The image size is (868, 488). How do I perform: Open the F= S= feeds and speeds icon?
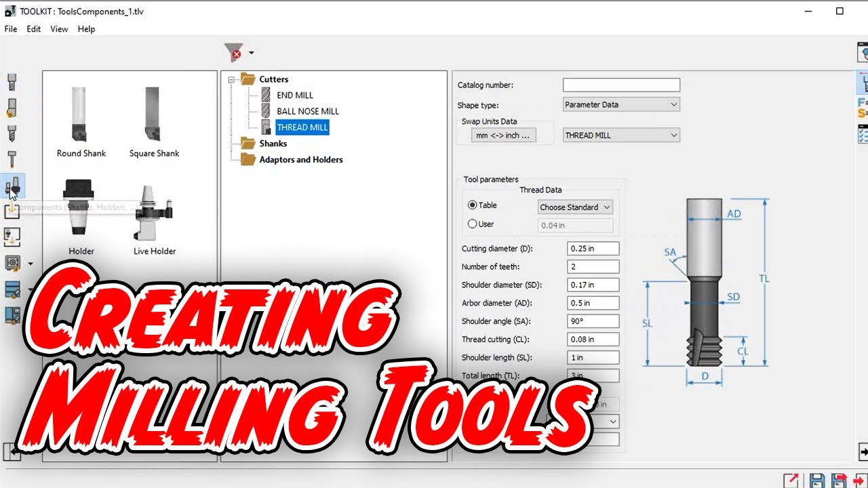click(x=863, y=108)
